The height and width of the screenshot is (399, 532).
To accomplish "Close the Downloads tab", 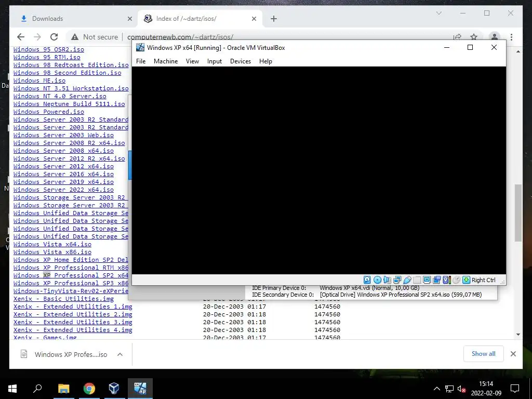I will pos(129,19).
